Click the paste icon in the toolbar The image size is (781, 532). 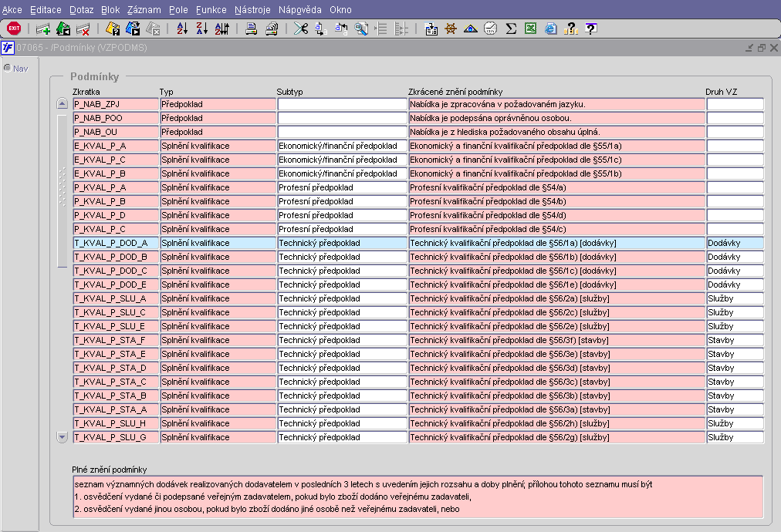click(341, 29)
